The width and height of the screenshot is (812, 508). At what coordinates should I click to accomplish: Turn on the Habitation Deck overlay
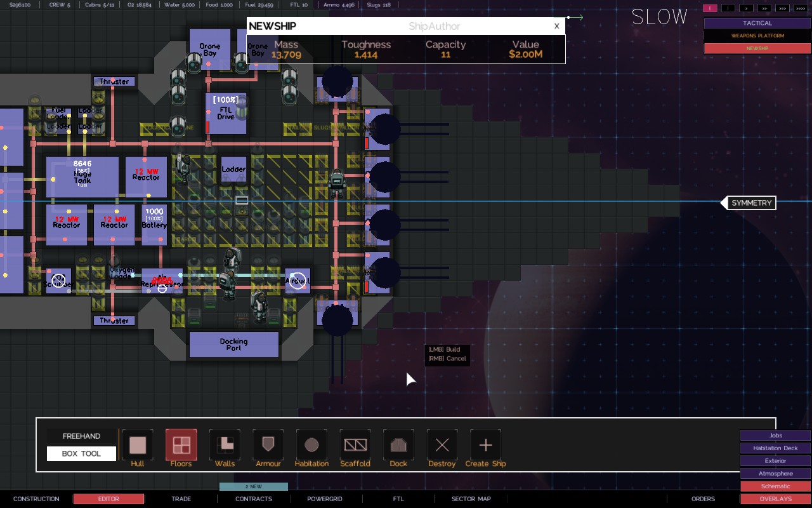pyautogui.click(x=775, y=448)
